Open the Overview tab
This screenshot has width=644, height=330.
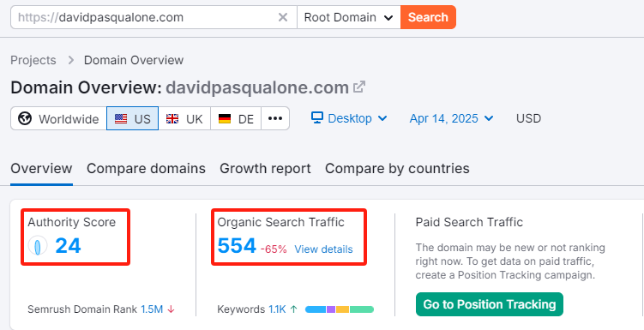pyautogui.click(x=41, y=168)
